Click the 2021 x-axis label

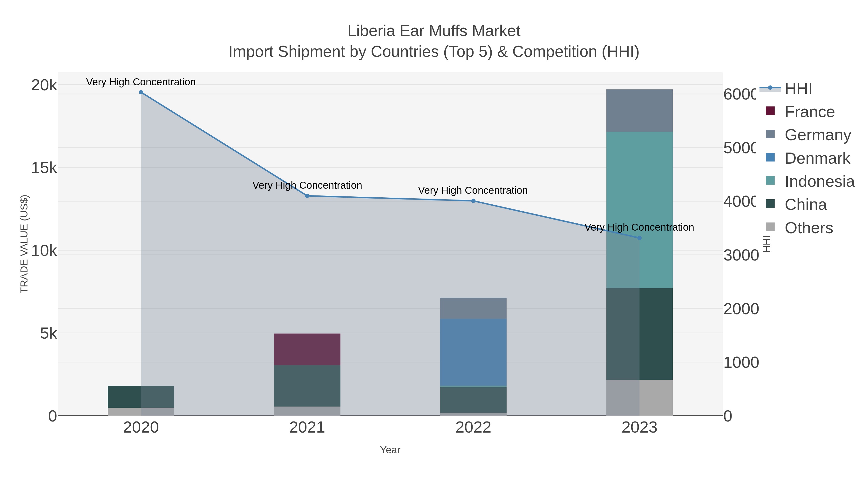click(x=307, y=428)
